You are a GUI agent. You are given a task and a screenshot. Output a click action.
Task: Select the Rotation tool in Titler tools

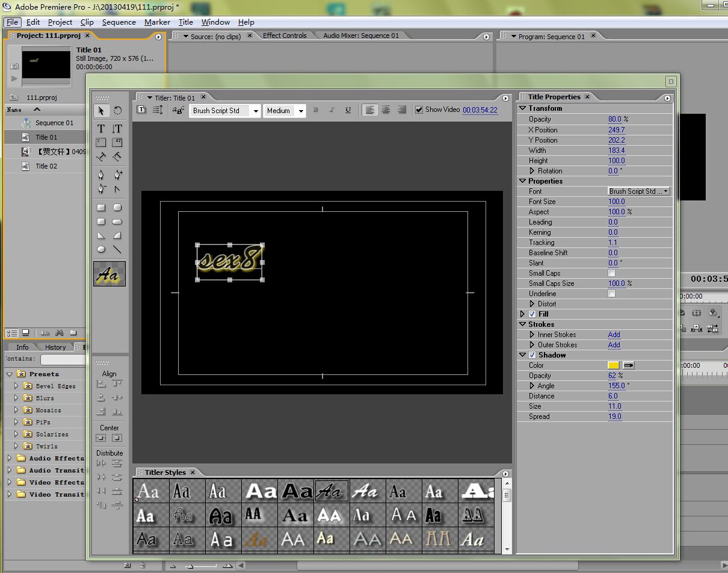[118, 111]
